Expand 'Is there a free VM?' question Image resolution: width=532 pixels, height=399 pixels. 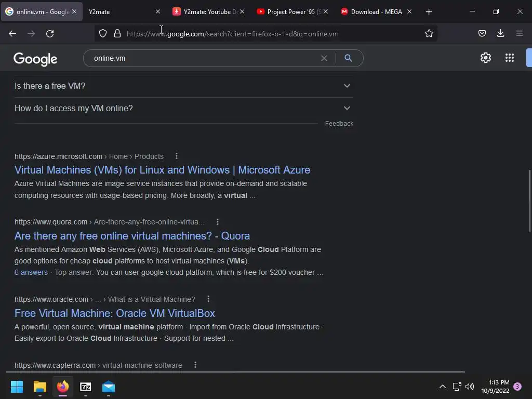184,86
